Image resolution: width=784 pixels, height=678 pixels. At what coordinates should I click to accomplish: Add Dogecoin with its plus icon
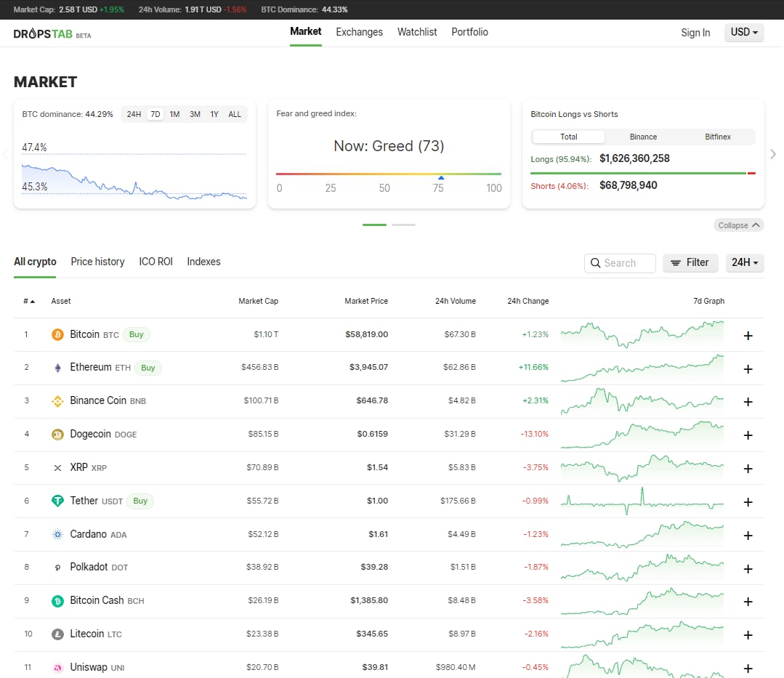[x=748, y=435]
